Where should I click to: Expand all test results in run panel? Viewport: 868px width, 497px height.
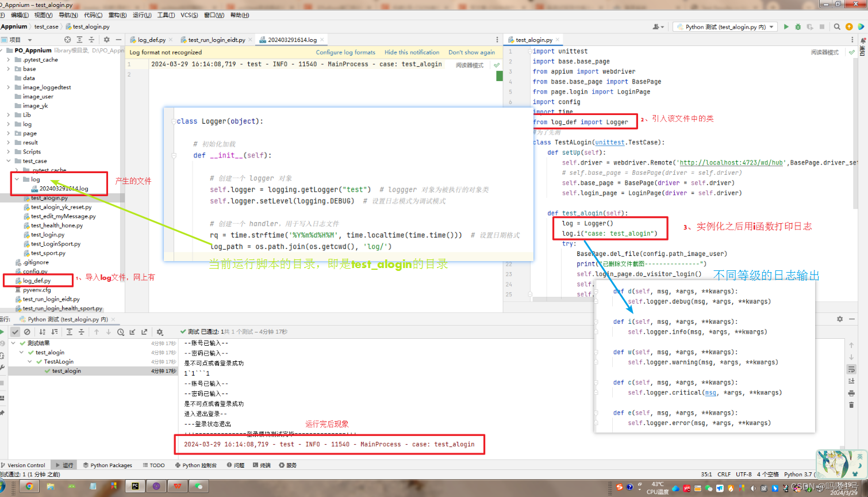(70, 332)
